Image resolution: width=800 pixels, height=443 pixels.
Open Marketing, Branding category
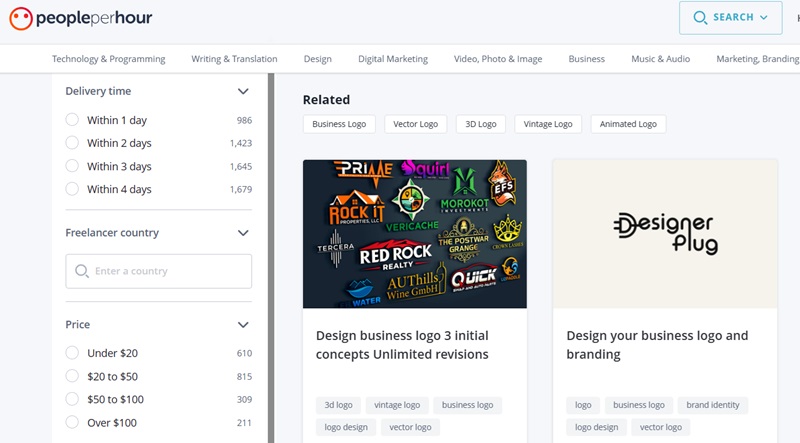(x=758, y=59)
